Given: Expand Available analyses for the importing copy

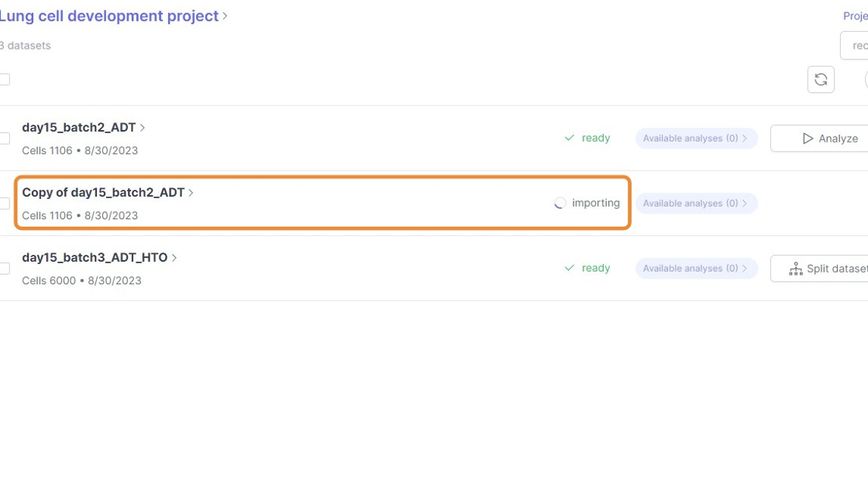Looking at the screenshot, I should point(696,204).
